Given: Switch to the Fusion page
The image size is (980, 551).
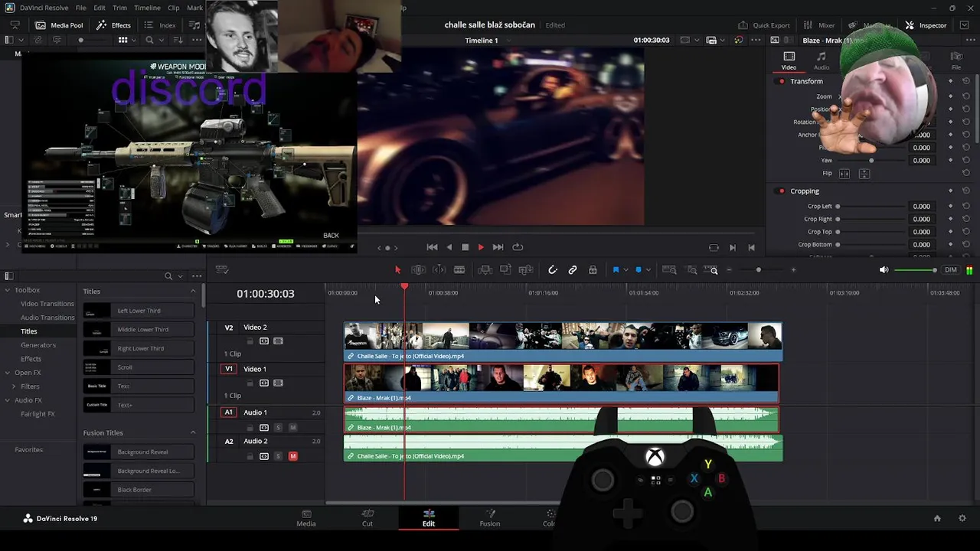Looking at the screenshot, I should tap(490, 518).
